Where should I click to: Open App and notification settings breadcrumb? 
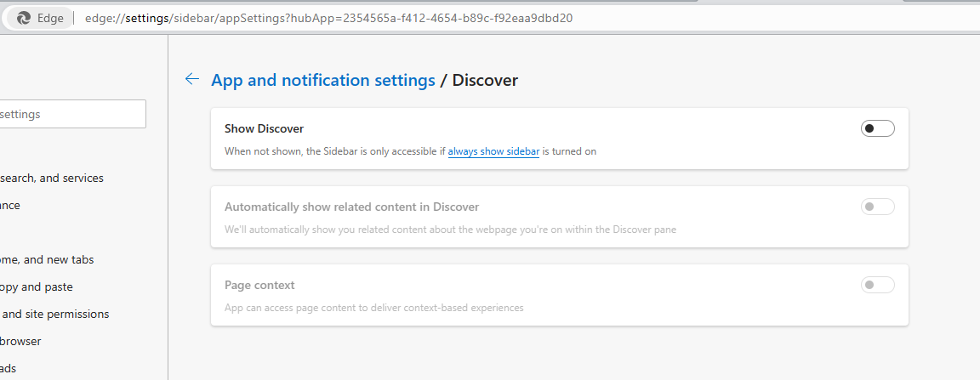pos(323,80)
